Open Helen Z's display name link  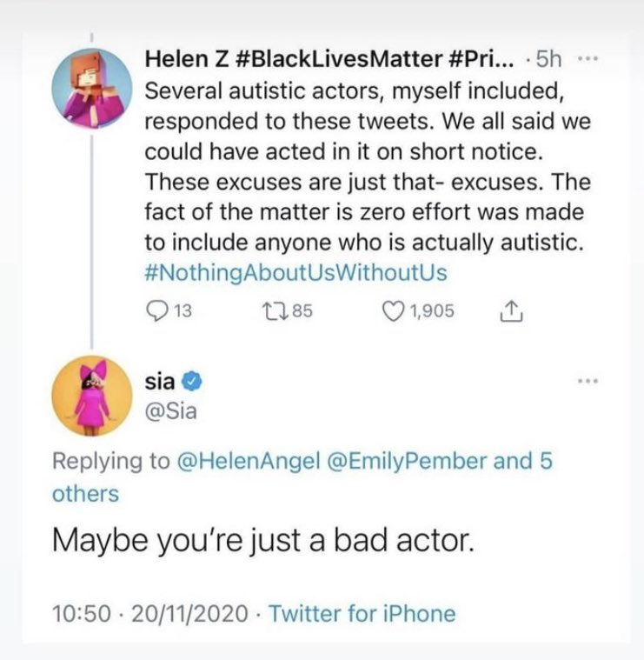click(x=332, y=59)
